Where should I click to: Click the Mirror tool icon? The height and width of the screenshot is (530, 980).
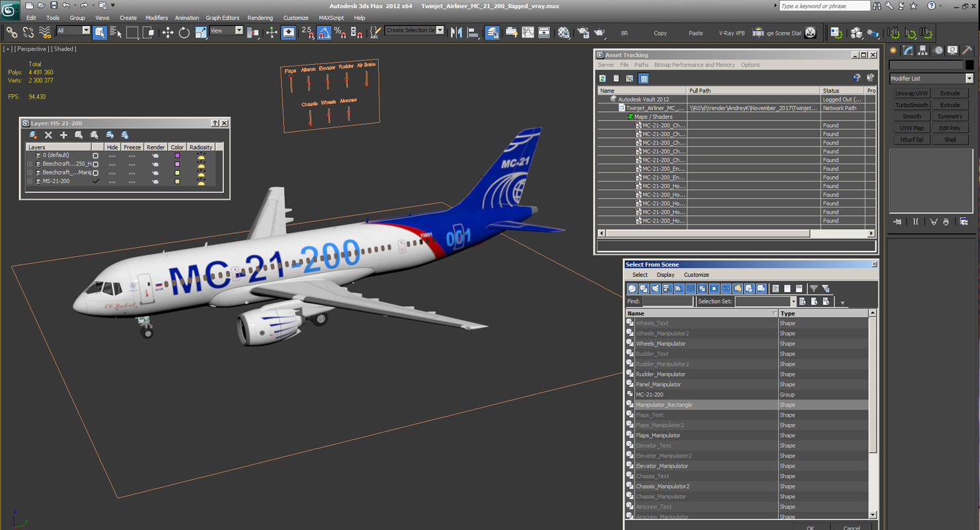pyautogui.click(x=456, y=32)
